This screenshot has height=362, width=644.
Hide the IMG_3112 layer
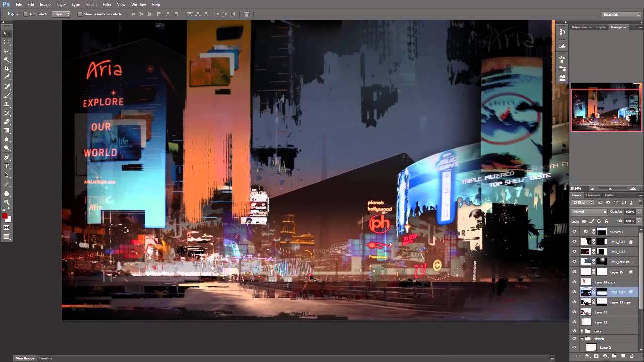point(574,252)
